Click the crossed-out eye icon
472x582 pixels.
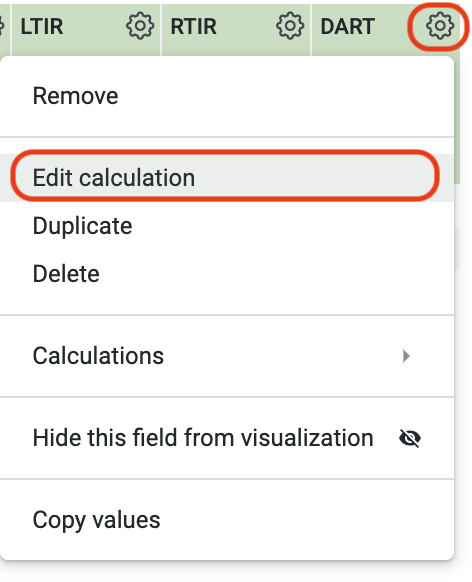[410, 438]
